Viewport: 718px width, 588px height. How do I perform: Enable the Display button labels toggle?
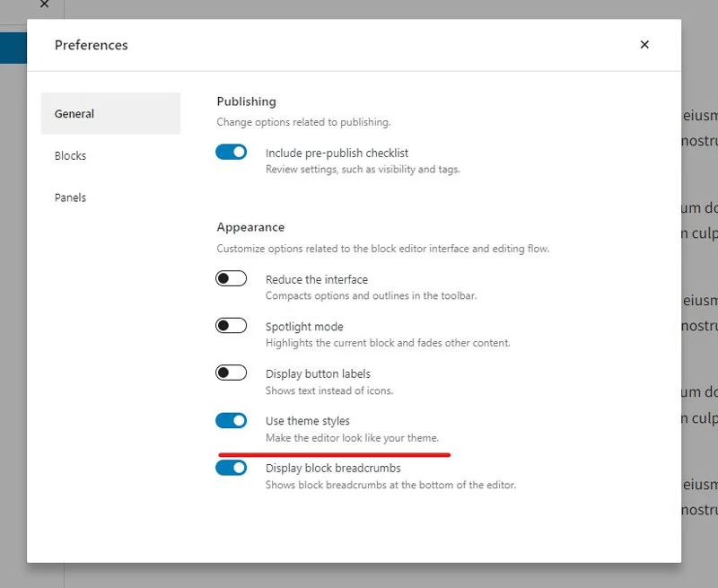[232, 373]
